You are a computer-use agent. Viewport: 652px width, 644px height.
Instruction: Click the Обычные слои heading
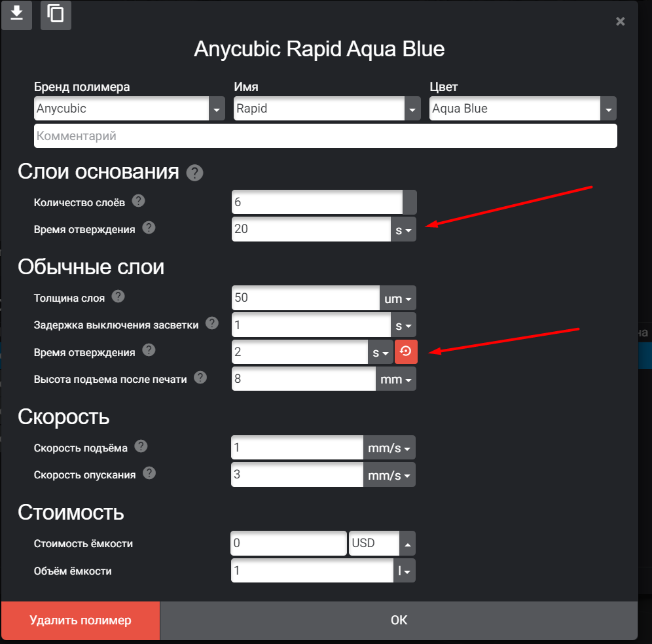click(x=91, y=267)
